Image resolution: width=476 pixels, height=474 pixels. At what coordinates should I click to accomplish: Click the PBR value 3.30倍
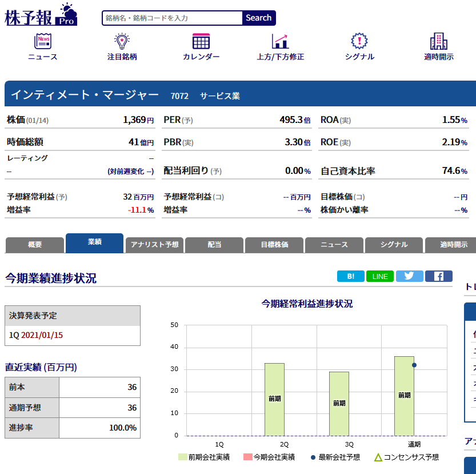pyautogui.click(x=298, y=142)
